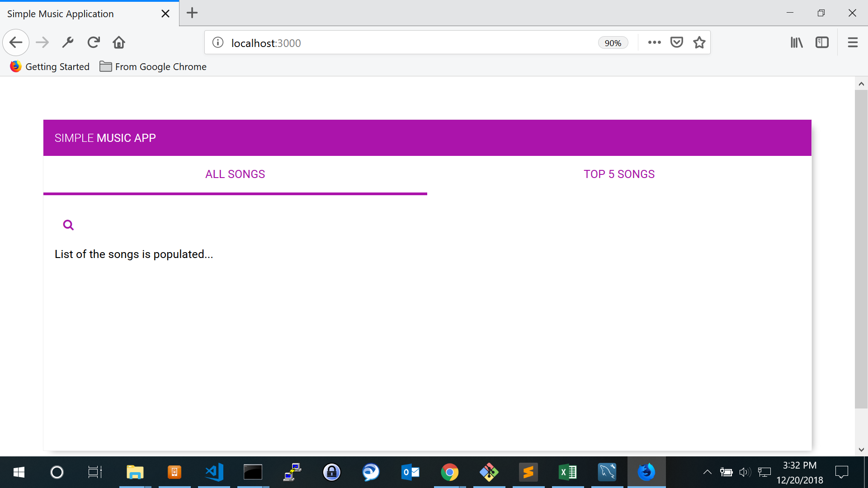Click the magnifier search icon
The height and width of the screenshot is (488, 868).
tap(68, 225)
